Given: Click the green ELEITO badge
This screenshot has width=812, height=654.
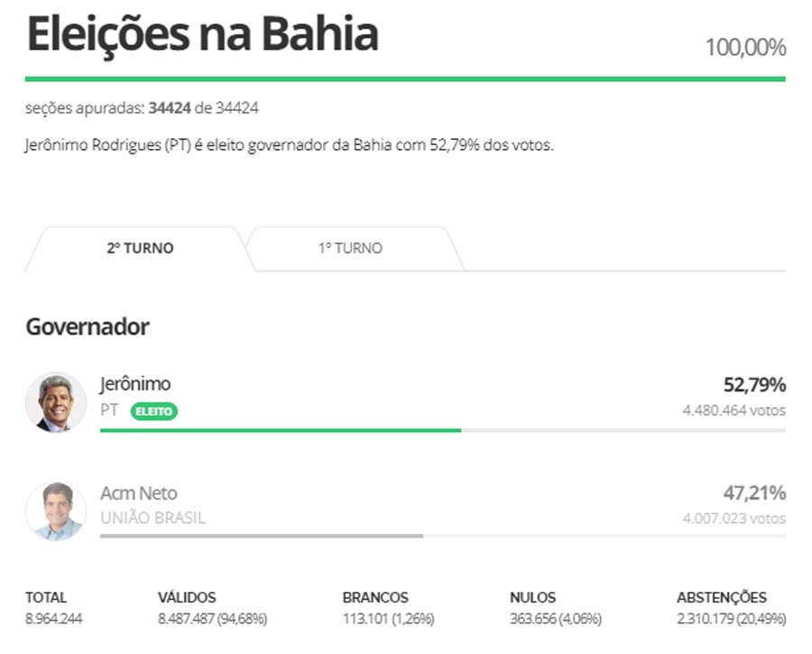Looking at the screenshot, I should pos(154,411).
